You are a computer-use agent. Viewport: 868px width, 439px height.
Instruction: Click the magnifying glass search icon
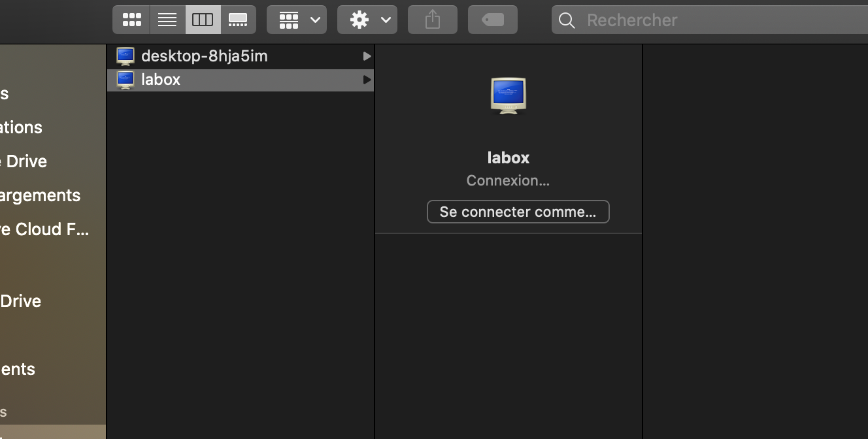coord(567,21)
